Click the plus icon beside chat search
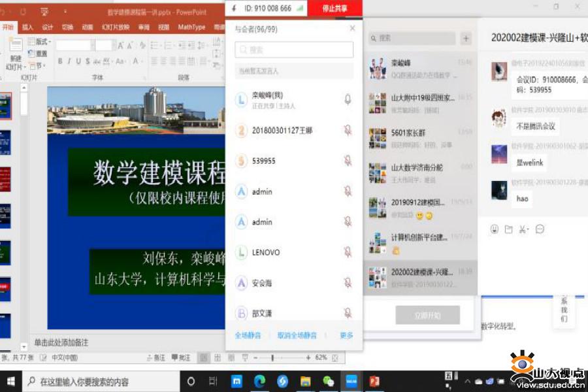The height and width of the screenshot is (392, 588). (466, 39)
